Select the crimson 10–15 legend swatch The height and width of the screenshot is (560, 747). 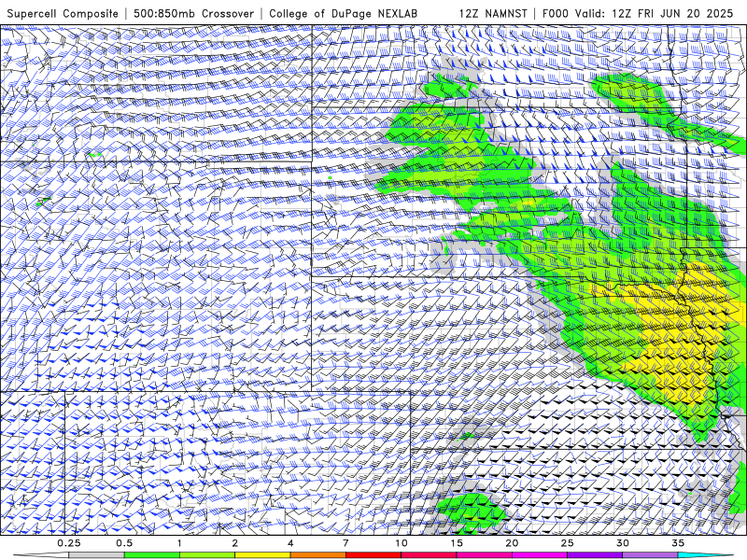point(429,555)
